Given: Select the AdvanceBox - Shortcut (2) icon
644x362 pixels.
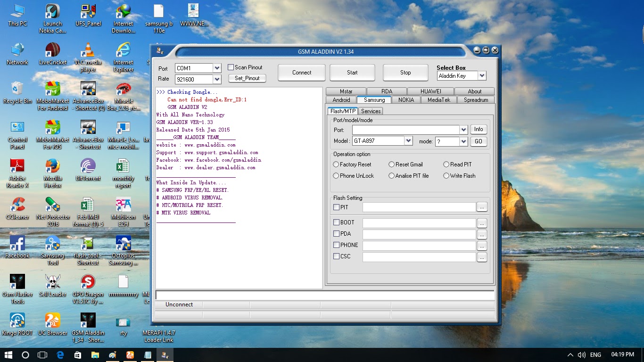Looking at the screenshot, I should point(88,96).
